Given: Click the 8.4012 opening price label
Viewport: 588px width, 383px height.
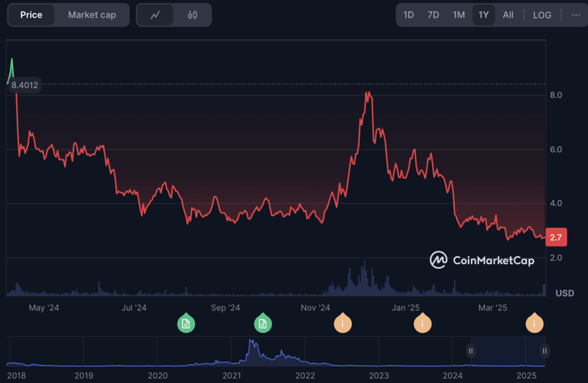Looking at the screenshot, I should pos(24,85).
